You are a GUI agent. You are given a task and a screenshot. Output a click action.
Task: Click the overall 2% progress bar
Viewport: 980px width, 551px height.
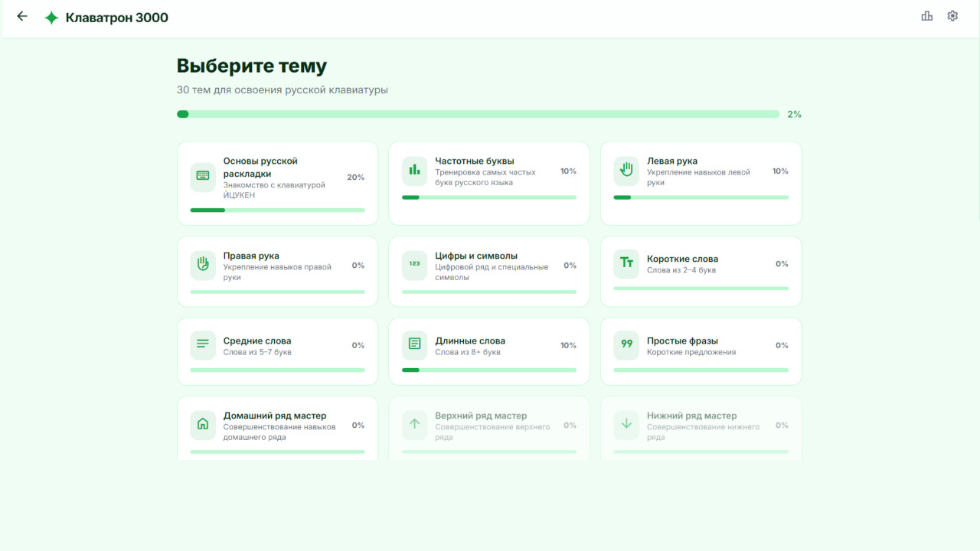(x=479, y=113)
